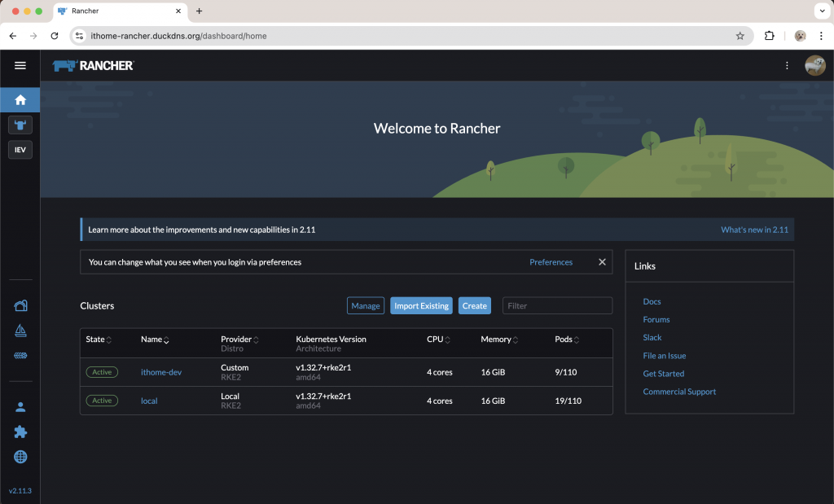
Task: Open the local cluster link
Action: tap(149, 401)
